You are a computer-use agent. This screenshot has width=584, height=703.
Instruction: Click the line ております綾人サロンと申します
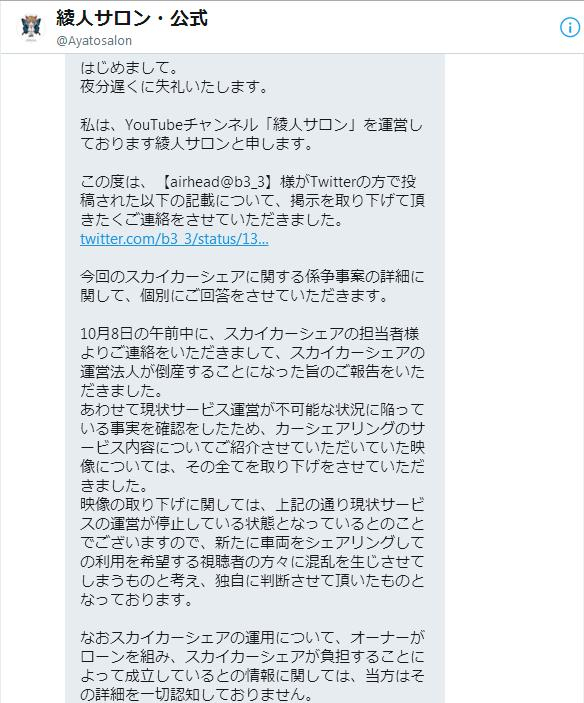click(196, 144)
